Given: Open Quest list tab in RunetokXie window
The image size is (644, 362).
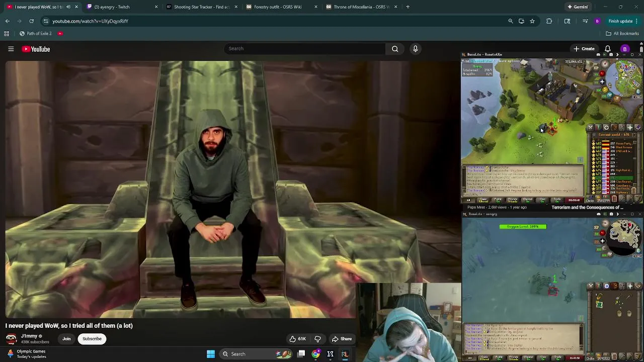Looking at the screenshot, I should (x=606, y=128).
